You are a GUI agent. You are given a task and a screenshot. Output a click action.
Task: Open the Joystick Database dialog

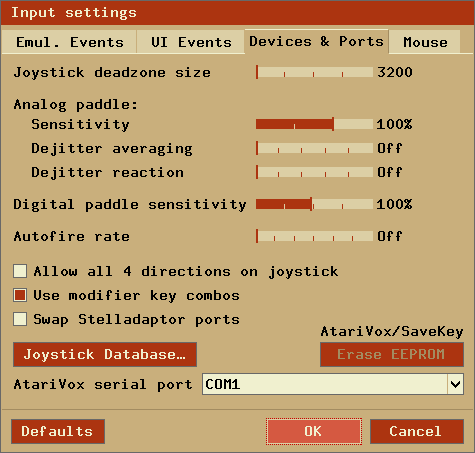105,354
